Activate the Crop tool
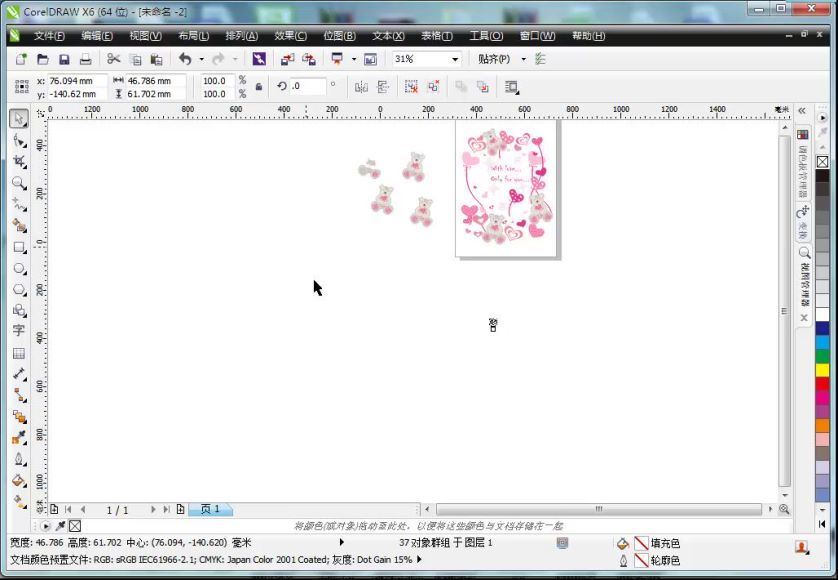 click(x=19, y=161)
